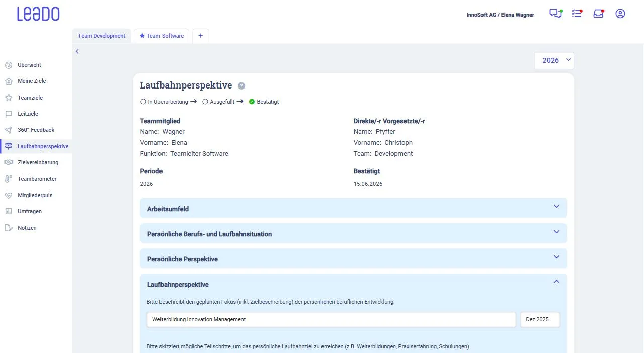Image resolution: width=644 pixels, height=353 pixels.
Task: Click the Dez 2025 date field
Action: pyautogui.click(x=540, y=320)
